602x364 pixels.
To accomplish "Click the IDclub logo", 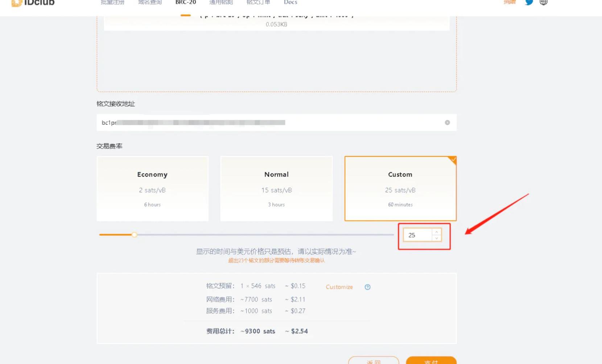I will pos(33,3).
